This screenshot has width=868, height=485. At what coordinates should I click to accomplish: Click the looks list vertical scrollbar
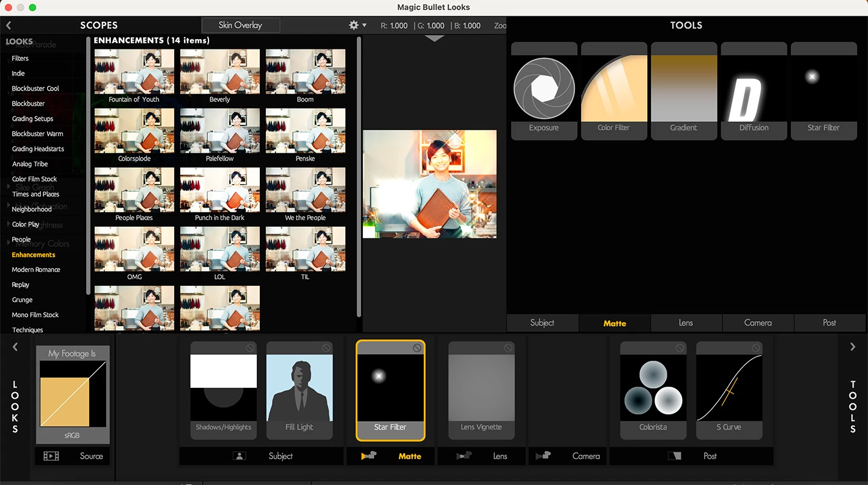(x=359, y=176)
